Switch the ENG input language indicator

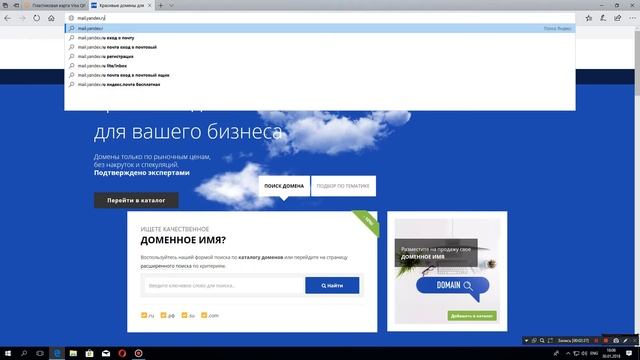click(594, 353)
